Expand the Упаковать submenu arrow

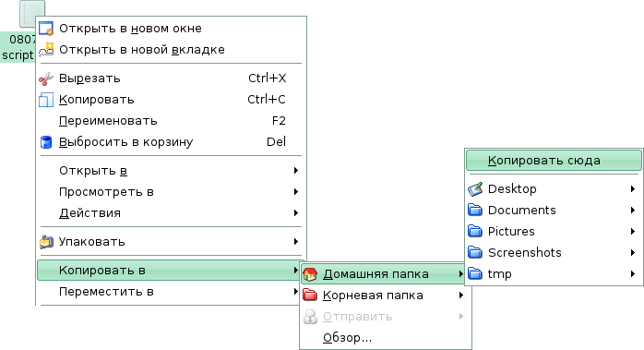(296, 242)
